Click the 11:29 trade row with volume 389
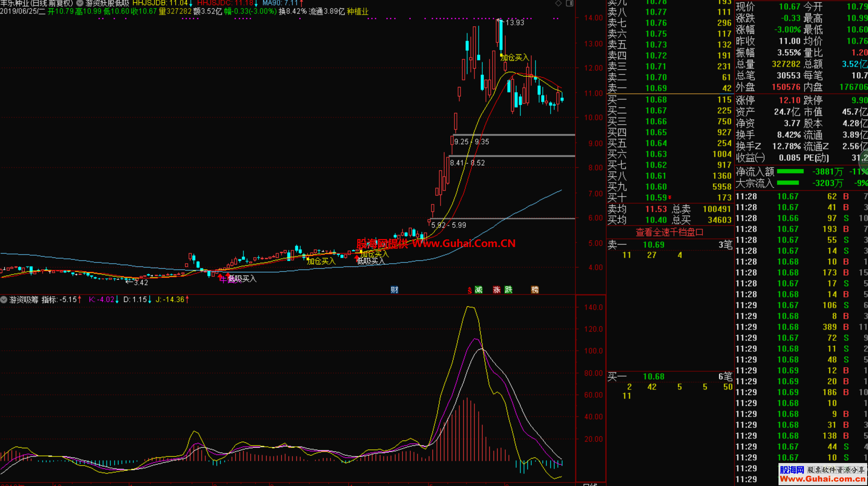The image size is (868, 486). 801,327
